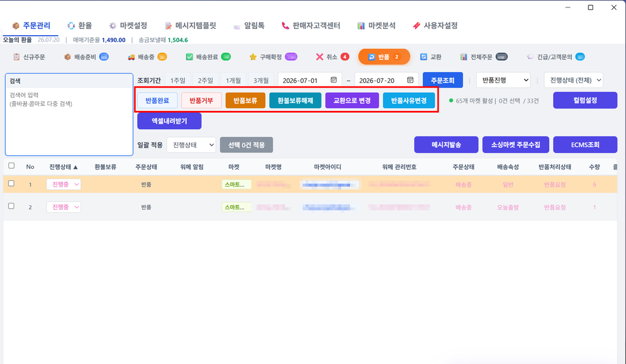Click the 주문관리 box icon

16,26
